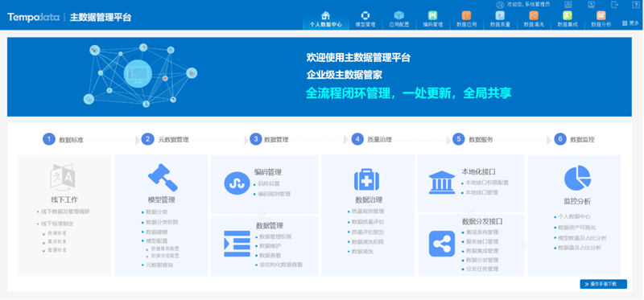Open the 码段设置 link
Screen dimensions: 644x300
tap(269, 184)
